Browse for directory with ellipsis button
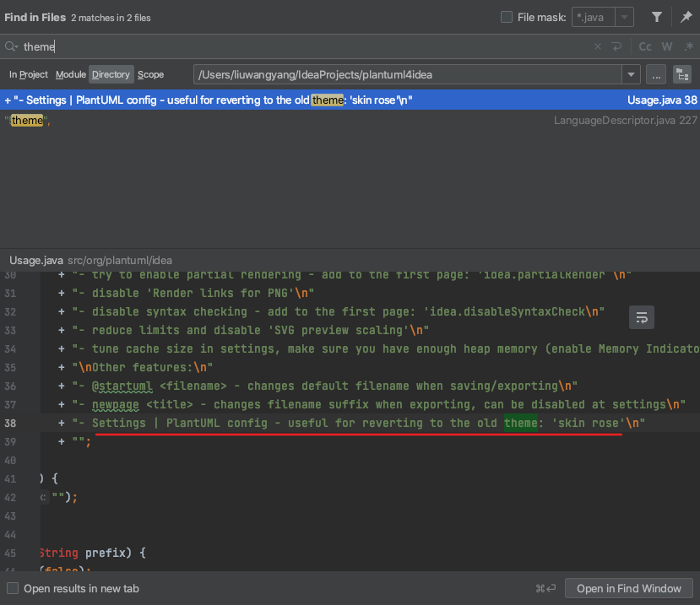The width and height of the screenshot is (700, 605). point(656,75)
